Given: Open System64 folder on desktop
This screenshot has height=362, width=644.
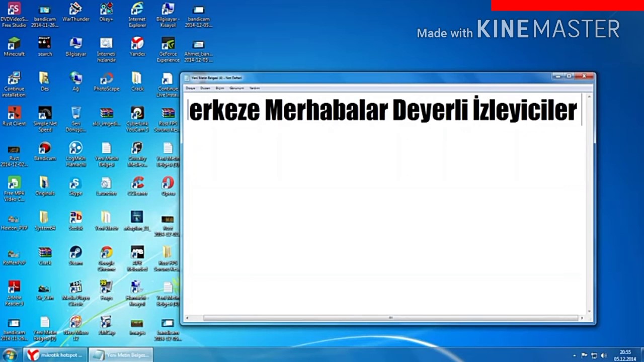Looking at the screenshot, I should (45, 220).
